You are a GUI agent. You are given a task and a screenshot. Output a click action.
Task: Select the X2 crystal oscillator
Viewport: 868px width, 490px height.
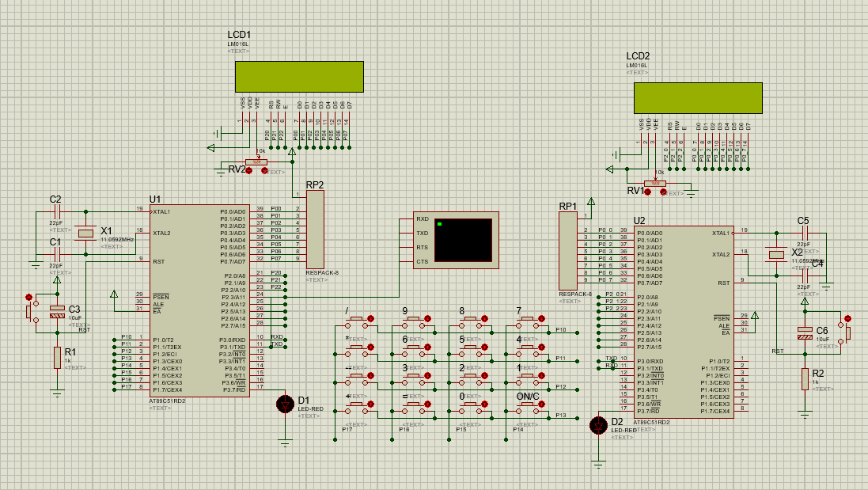click(x=777, y=255)
